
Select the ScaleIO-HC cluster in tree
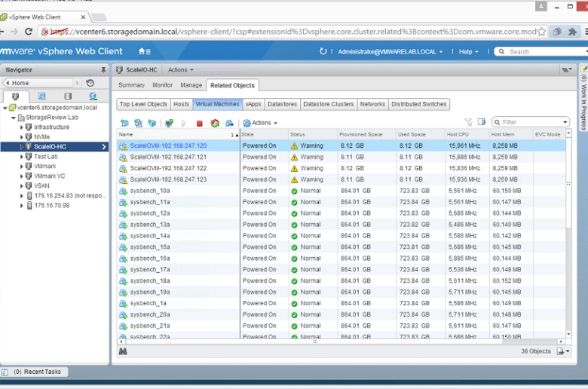coord(55,147)
